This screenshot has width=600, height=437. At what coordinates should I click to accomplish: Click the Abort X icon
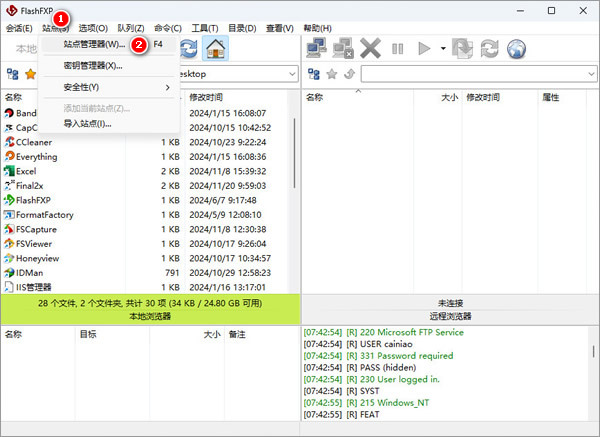pyautogui.click(x=371, y=48)
